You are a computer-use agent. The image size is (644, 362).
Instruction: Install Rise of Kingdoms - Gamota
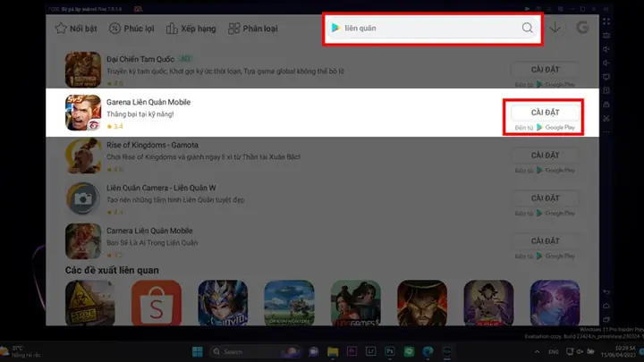tap(545, 156)
